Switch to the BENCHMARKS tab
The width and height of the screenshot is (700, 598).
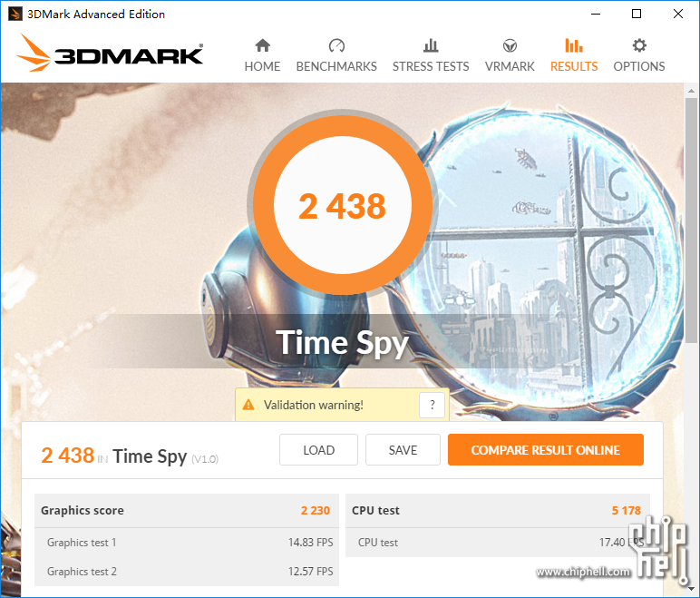pos(336,66)
